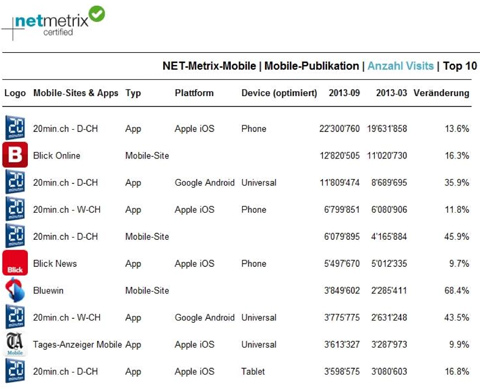Click the 12'820'505 visits value
Viewport: 480px width, 389px height.
[x=340, y=156]
